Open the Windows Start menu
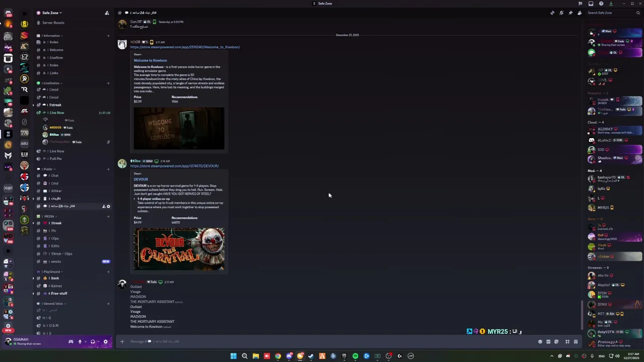 (233, 356)
